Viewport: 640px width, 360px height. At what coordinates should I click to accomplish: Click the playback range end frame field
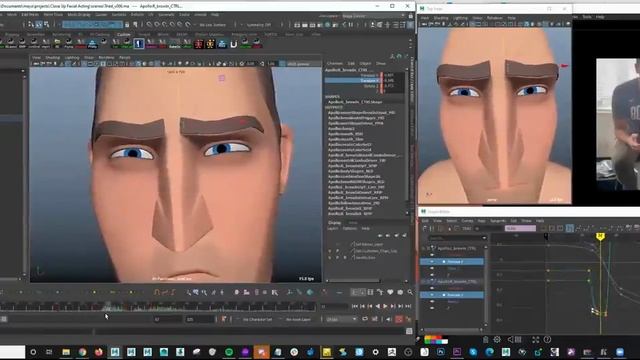[200, 319]
